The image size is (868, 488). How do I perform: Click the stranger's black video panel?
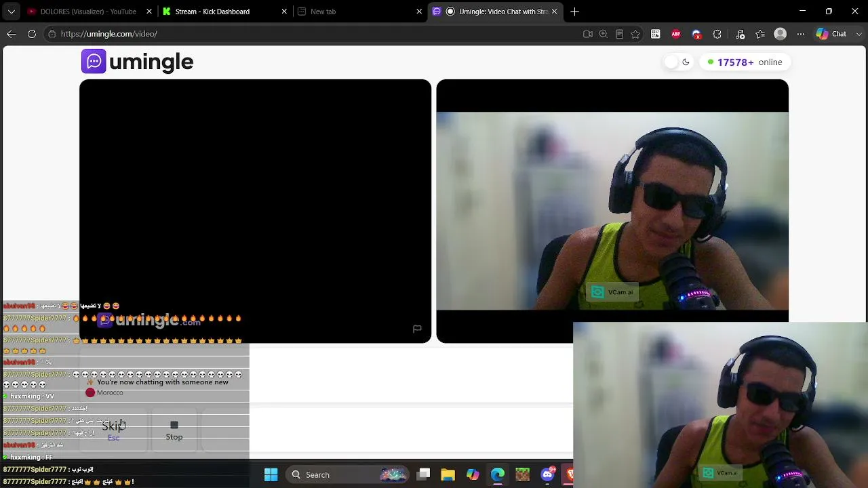point(255,211)
